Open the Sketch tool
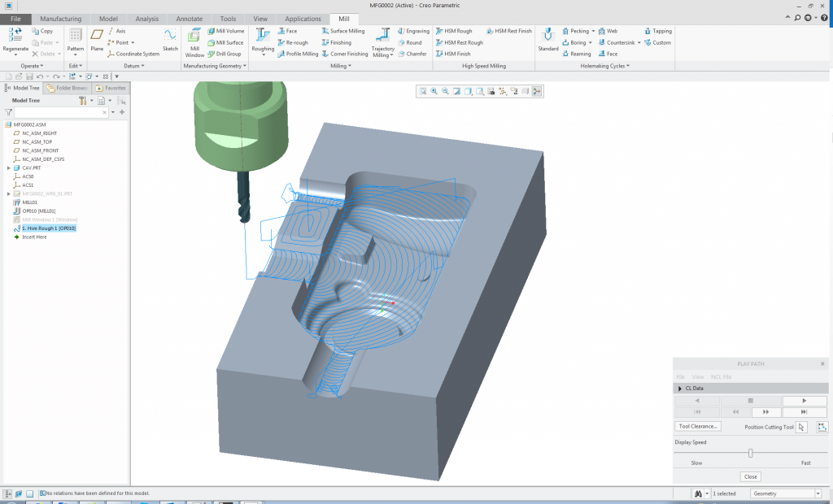The height and width of the screenshot is (504, 833). 170,39
